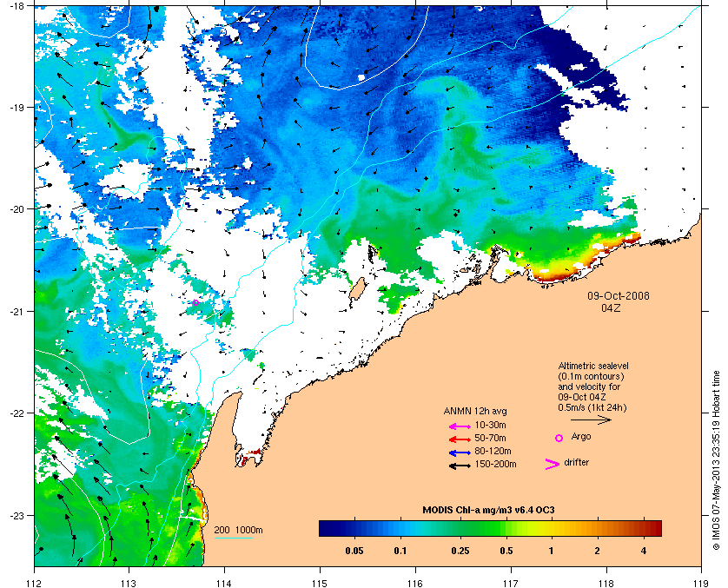Click the ANMN 12h avg legend title
Viewport: 728px width, 588px height.
(475, 411)
